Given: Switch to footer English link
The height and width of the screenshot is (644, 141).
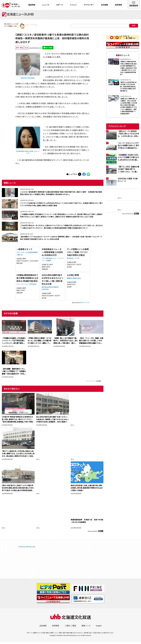Looking at the screenshot, I should [99, 625].
